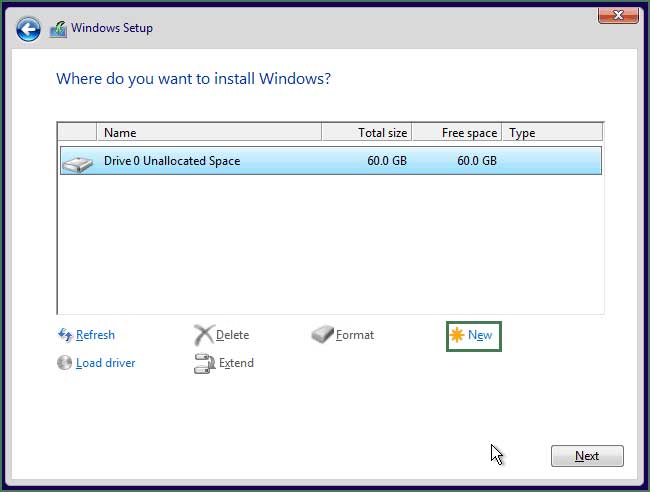650x492 pixels.
Task: Click the 60.0 GB free space value
Action: (x=477, y=161)
